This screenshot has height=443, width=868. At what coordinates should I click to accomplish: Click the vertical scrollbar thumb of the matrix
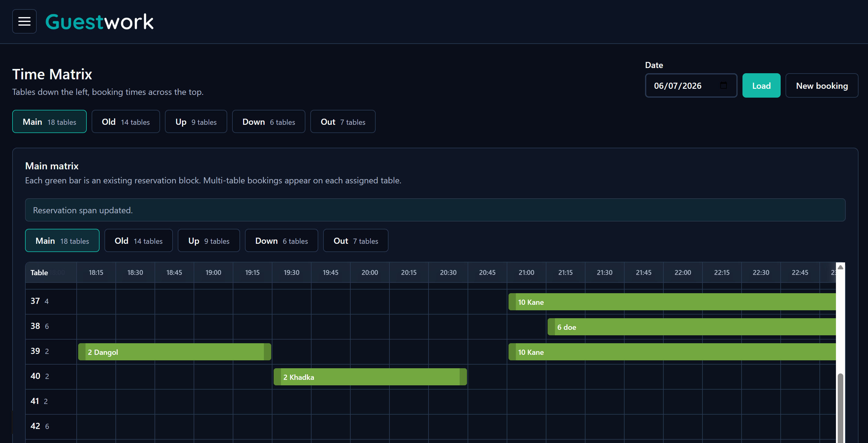click(x=840, y=407)
